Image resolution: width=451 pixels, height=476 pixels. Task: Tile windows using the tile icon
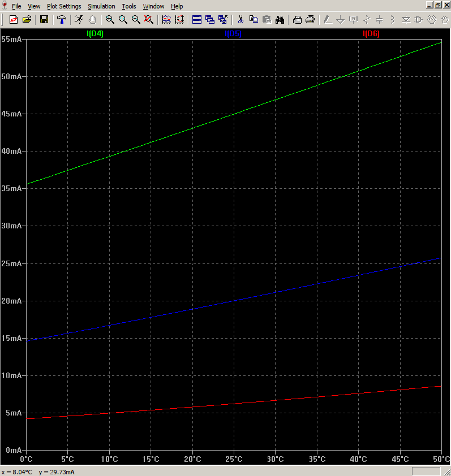(x=197, y=20)
